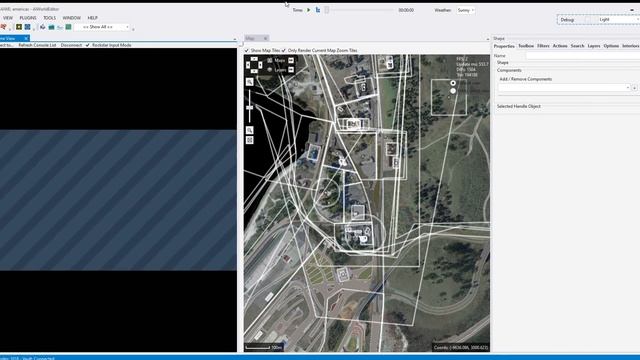Screen dimensions: 640x360
Task: Expand the Layers arrow button
Action: pos(291,70)
